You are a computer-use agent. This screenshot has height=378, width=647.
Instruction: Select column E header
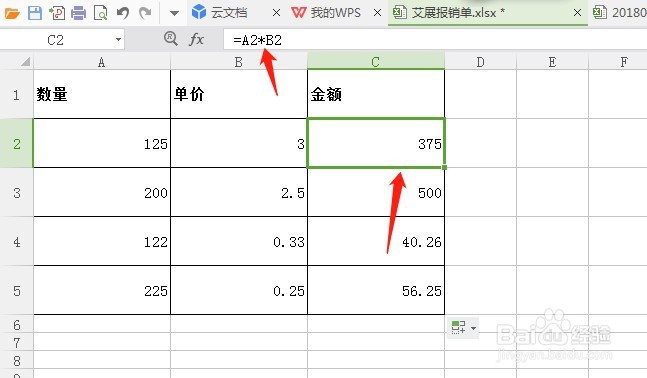click(x=552, y=62)
